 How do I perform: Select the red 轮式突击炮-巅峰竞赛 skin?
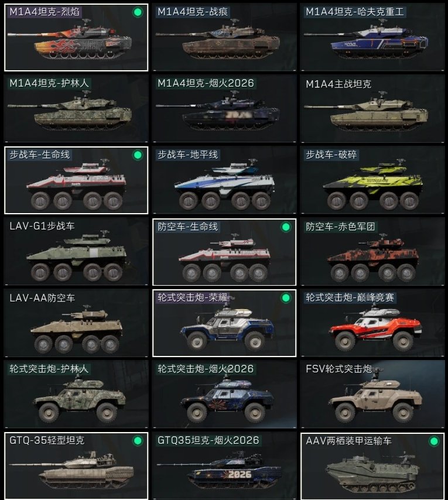pos(372,323)
